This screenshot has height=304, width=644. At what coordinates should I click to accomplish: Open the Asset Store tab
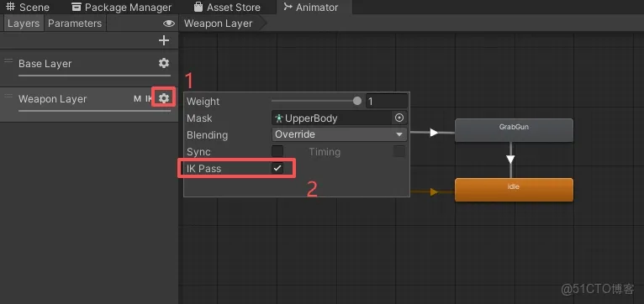(x=227, y=8)
